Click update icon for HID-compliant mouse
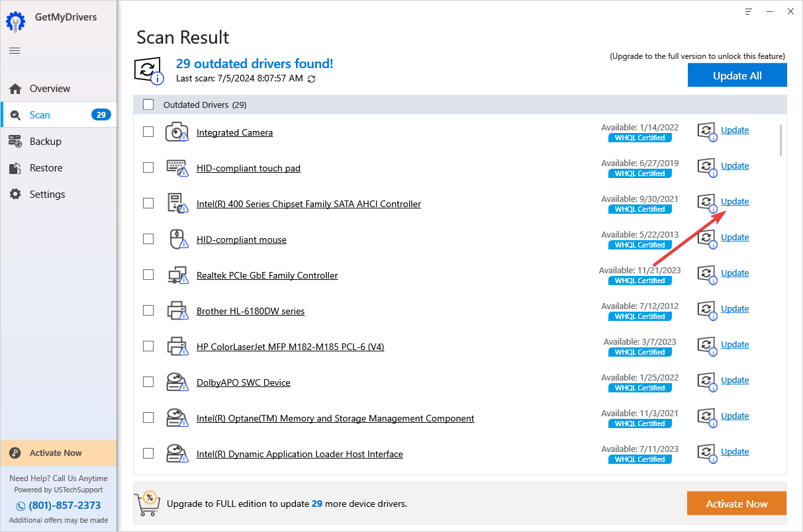The image size is (803, 532). (708, 239)
